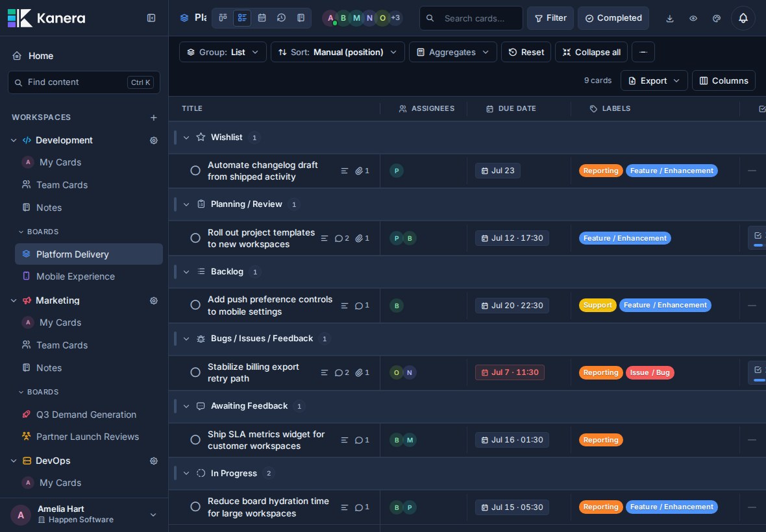This screenshot has height=532, width=766.
Task: Mark Ship SLA metrics widget card complete
Action: click(x=195, y=439)
